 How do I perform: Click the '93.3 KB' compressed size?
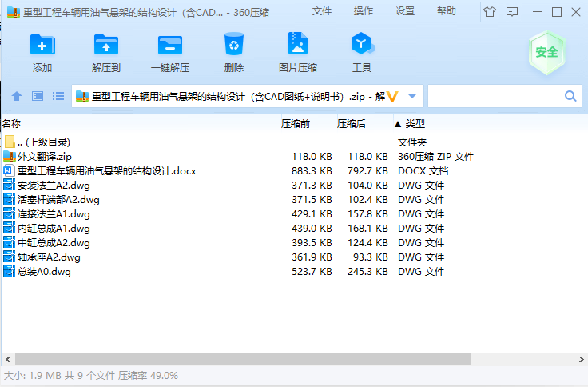(370, 257)
